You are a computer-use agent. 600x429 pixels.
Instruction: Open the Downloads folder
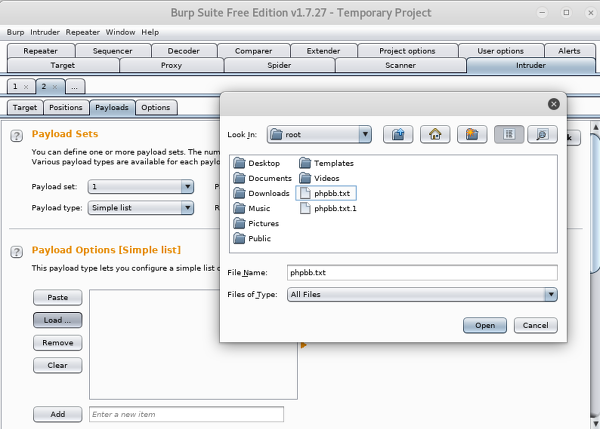[261, 193]
